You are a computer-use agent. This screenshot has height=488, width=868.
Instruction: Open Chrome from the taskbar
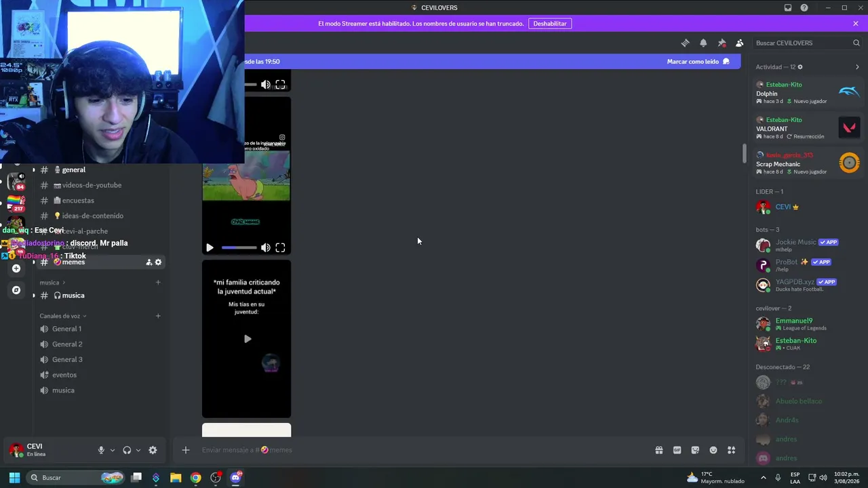point(195,478)
